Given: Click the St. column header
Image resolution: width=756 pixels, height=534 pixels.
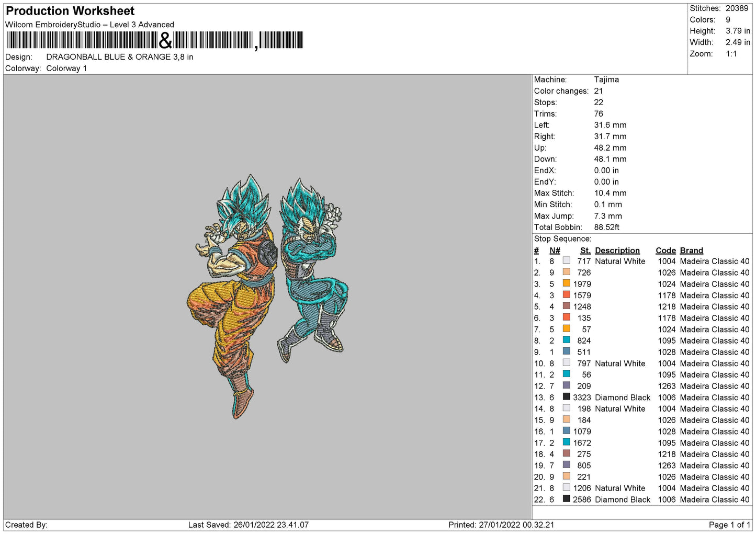Looking at the screenshot, I should tap(585, 251).
